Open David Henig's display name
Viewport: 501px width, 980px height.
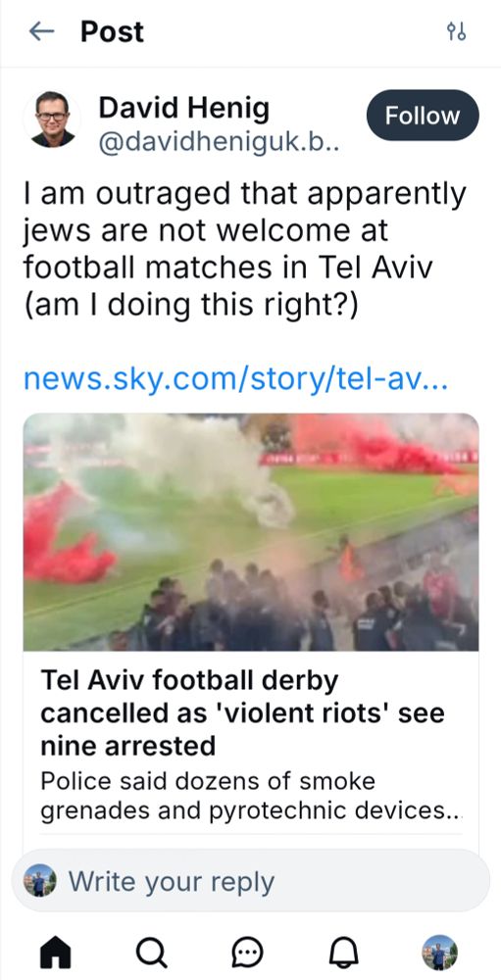pos(184,108)
